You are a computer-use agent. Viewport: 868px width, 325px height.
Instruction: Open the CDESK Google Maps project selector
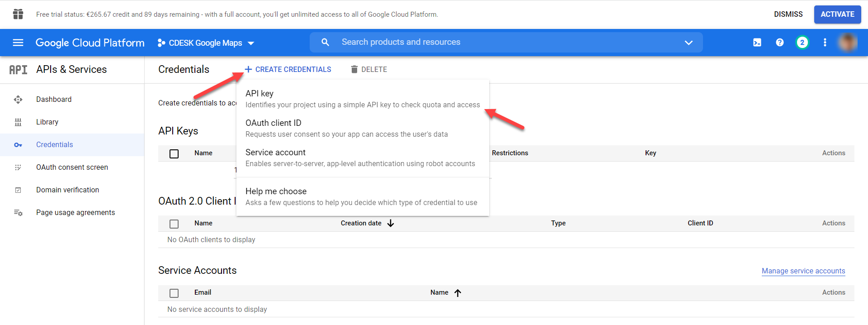coord(206,43)
